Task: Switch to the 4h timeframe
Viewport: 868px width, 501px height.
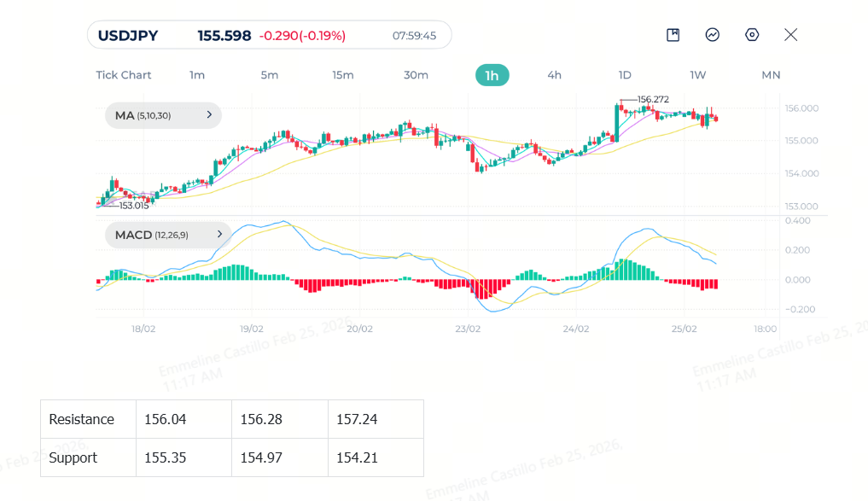Action: 554,75
